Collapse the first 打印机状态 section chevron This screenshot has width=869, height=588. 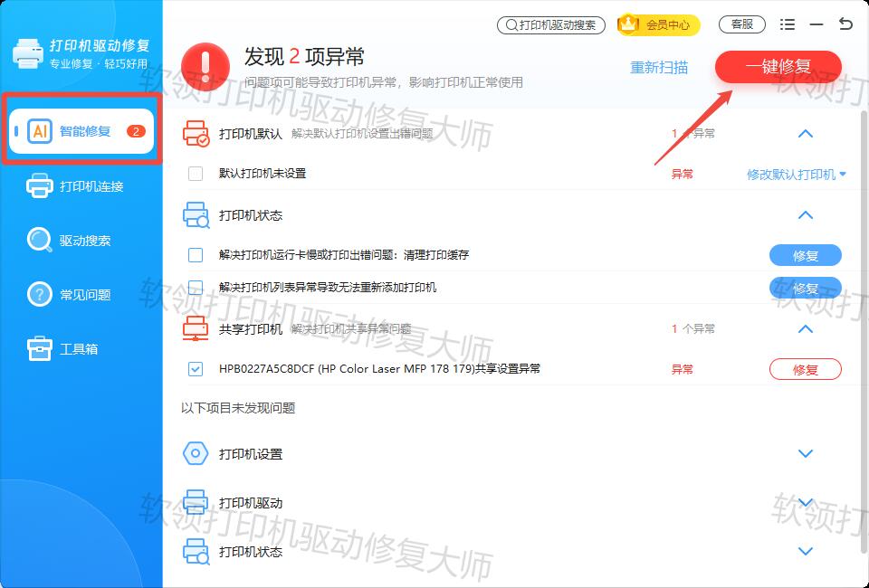point(806,214)
